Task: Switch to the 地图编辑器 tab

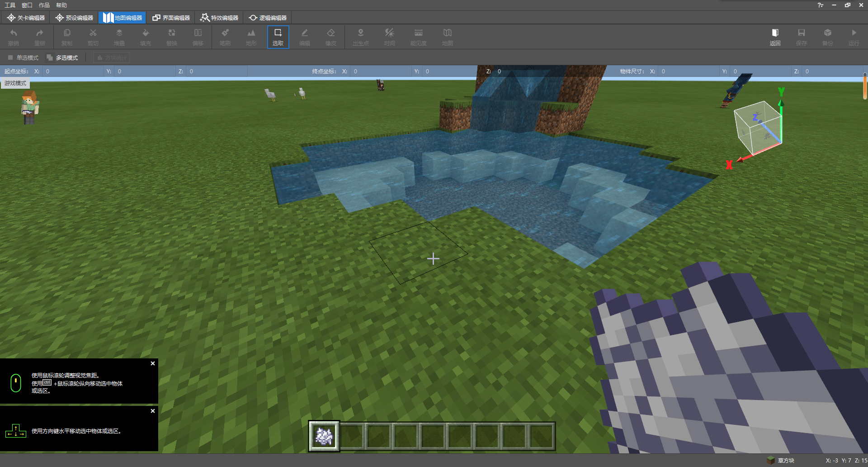Action: (x=123, y=18)
